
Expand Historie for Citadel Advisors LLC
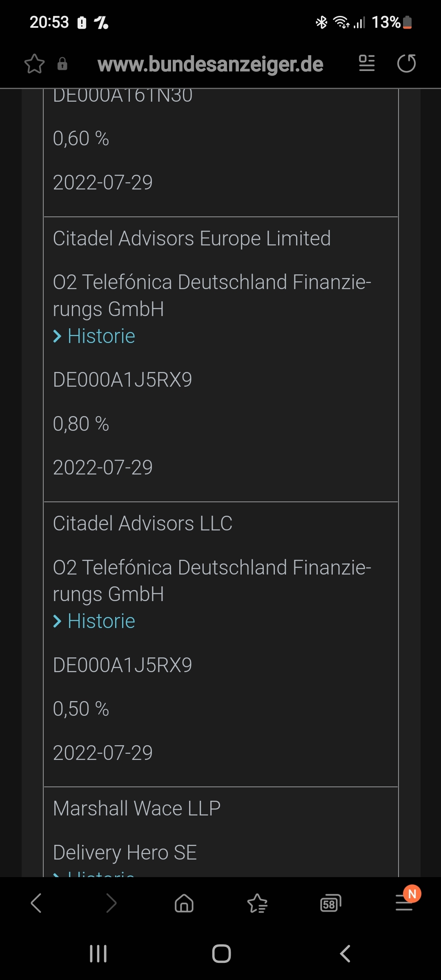(x=94, y=621)
